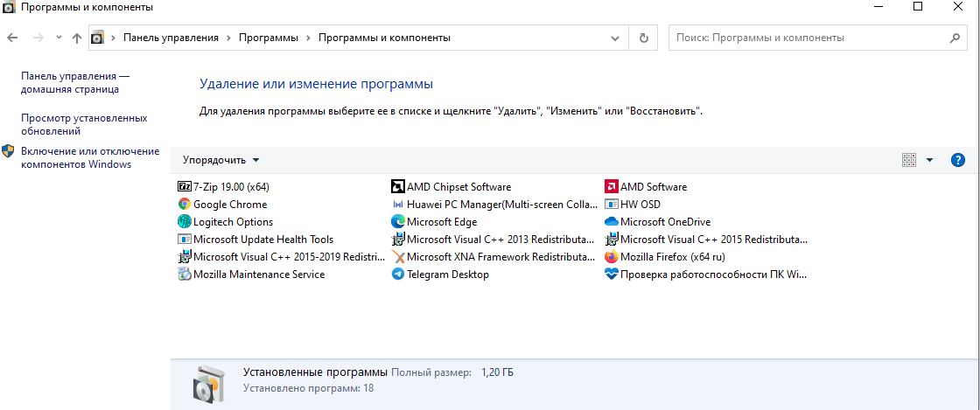
Task: Click Программы и компоненты breadcrumb
Action: pyautogui.click(x=384, y=38)
